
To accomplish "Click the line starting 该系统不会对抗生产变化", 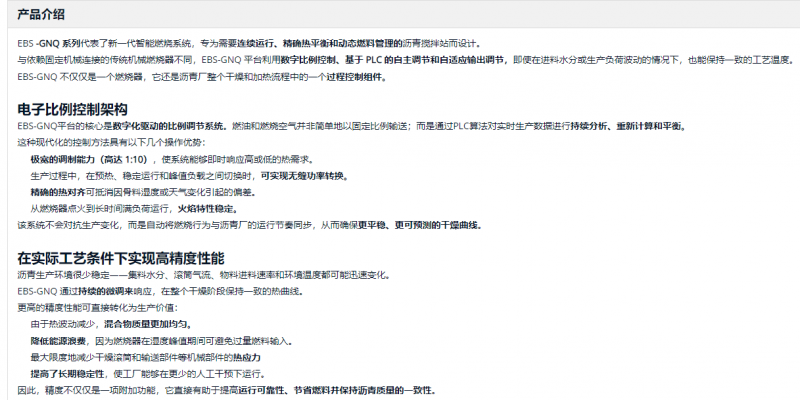I will point(250,225).
